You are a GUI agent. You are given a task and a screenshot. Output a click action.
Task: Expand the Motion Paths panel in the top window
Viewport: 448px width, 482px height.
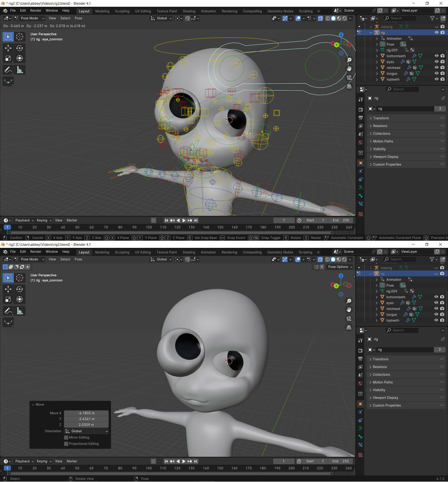coord(406,141)
